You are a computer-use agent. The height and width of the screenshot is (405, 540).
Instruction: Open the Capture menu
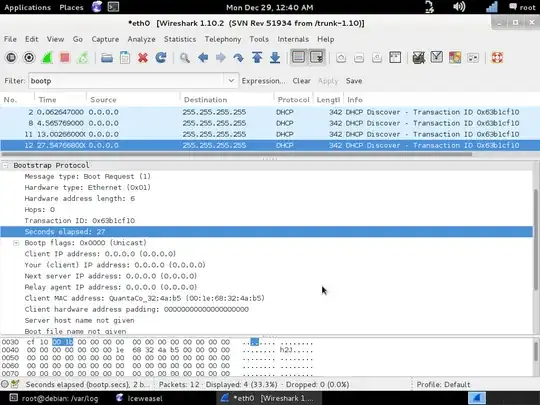tap(105, 39)
